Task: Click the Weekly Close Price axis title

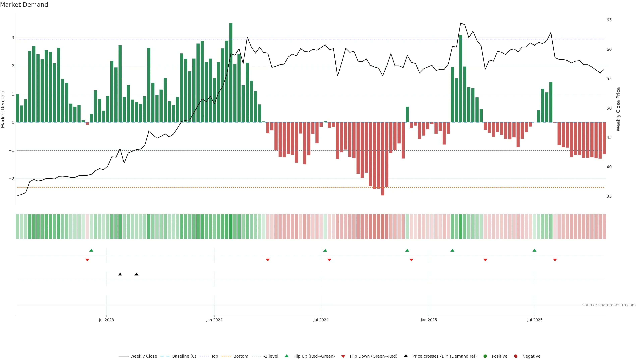Action: (618, 109)
